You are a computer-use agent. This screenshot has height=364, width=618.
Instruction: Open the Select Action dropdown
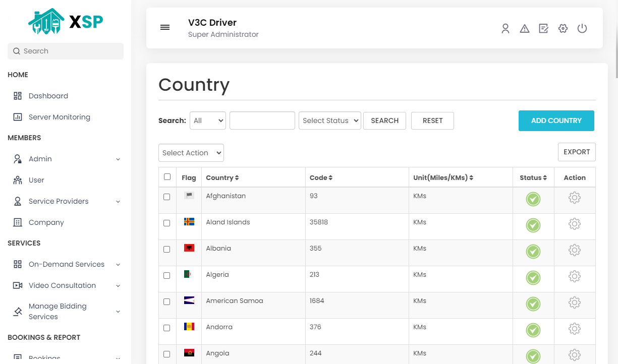(x=191, y=153)
